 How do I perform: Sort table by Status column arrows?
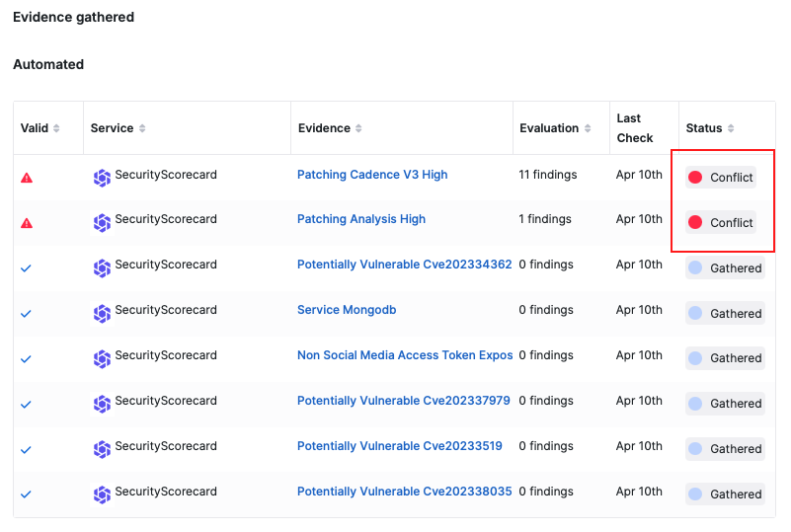pyautogui.click(x=731, y=128)
